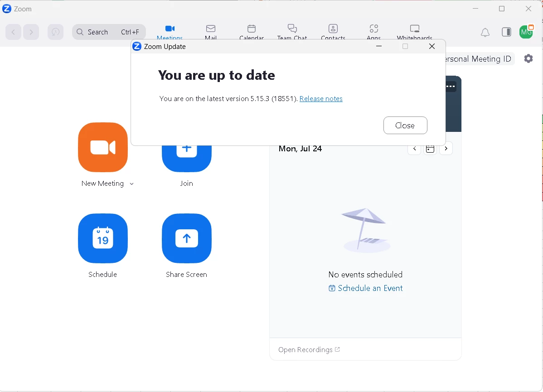
Task: Open the Contacts tab
Action: pyautogui.click(x=333, y=32)
